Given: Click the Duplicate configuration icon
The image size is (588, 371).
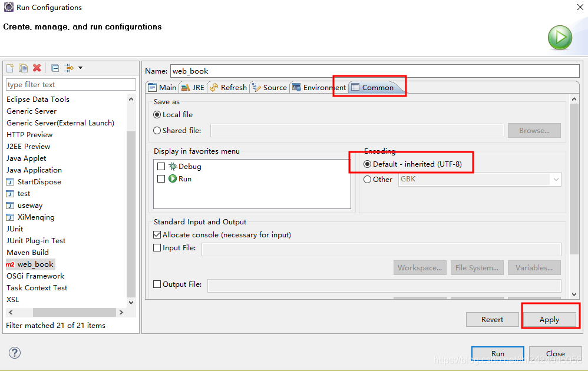Looking at the screenshot, I should [23, 68].
